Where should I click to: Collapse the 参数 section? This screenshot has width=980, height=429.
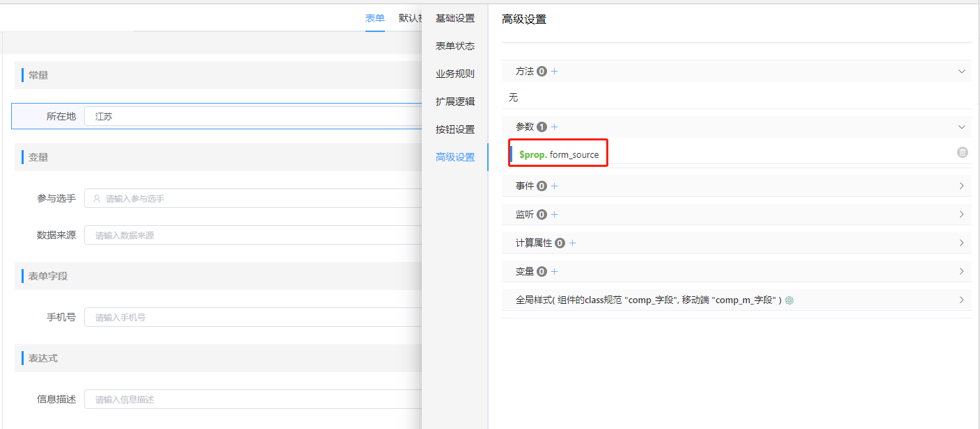click(x=962, y=127)
